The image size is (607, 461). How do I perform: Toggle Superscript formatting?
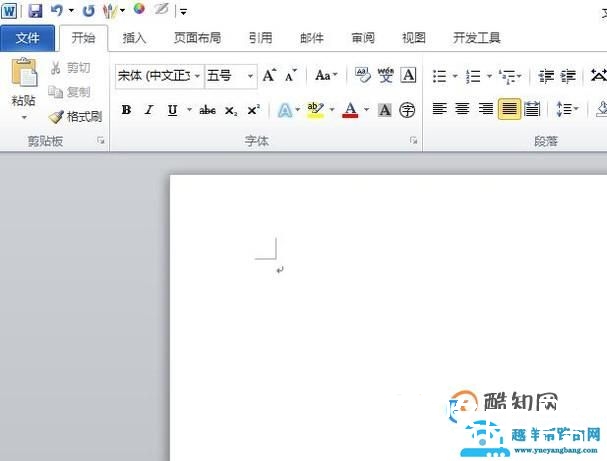pos(254,110)
